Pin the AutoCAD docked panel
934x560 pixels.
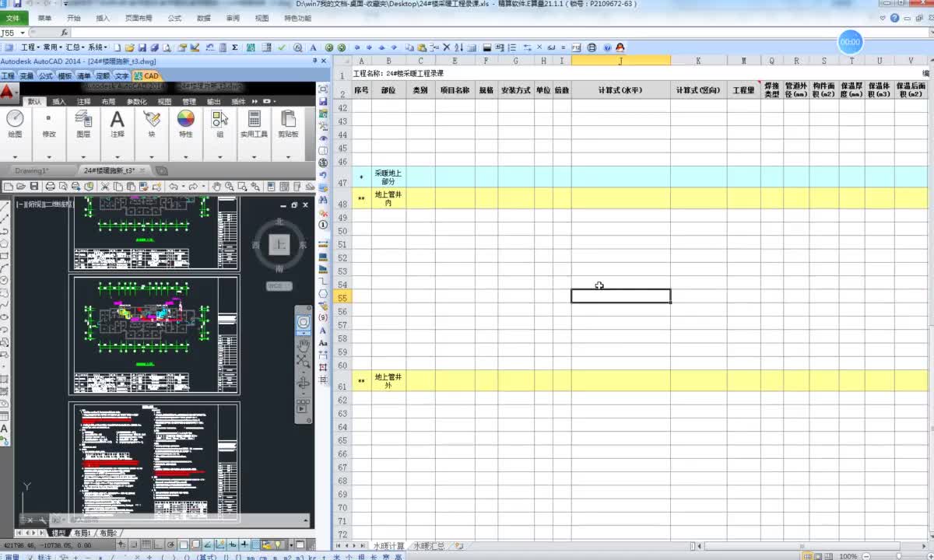point(314,61)
